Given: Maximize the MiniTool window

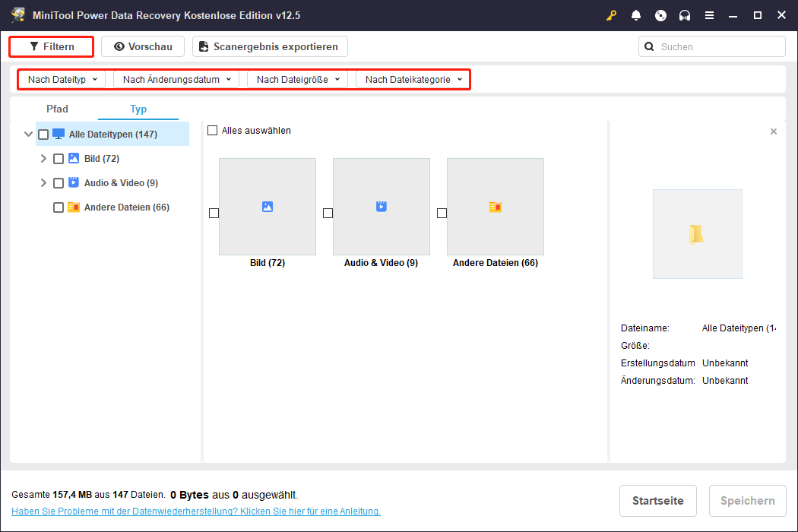Looking at the screenshot, I should point(757,15).
